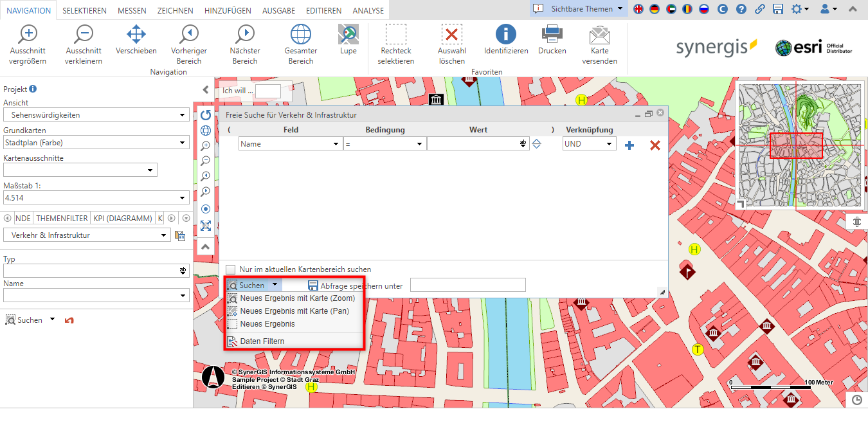Switch to the ANALYSE ribbon tab
868x425 pixels.
pyautogui.click(x=367, y=10)
